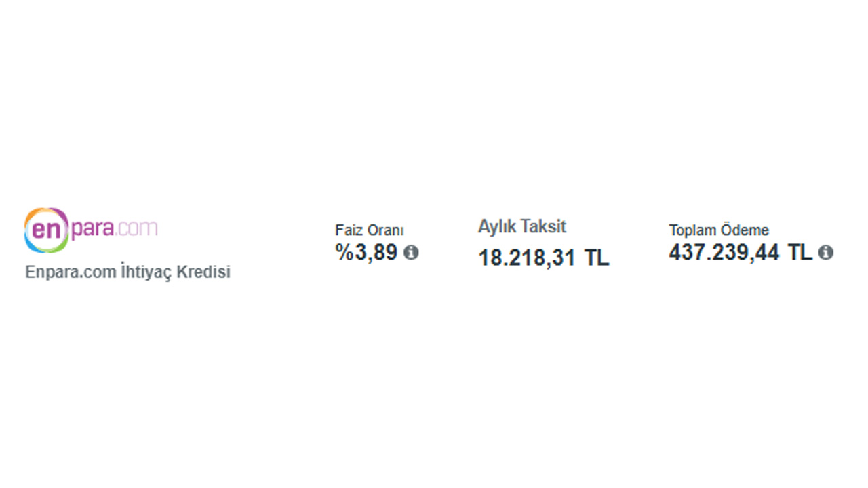Select the 437.239,44 total payment number
The image size is (868, 488).
724,253
